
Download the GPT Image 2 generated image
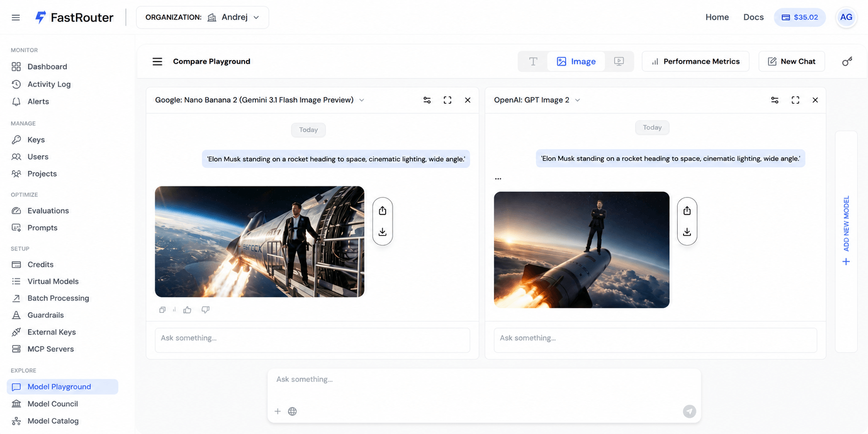coord(687,232)
